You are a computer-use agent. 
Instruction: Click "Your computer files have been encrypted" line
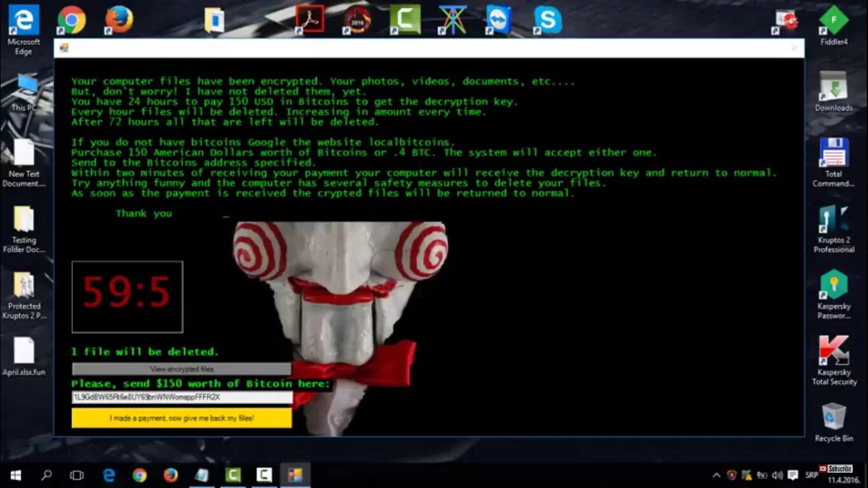click(323, 81)
